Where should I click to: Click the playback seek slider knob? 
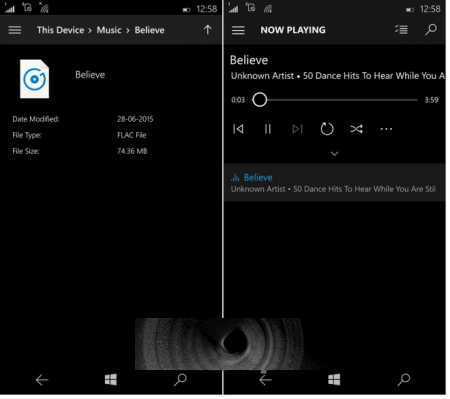(260, 100)
